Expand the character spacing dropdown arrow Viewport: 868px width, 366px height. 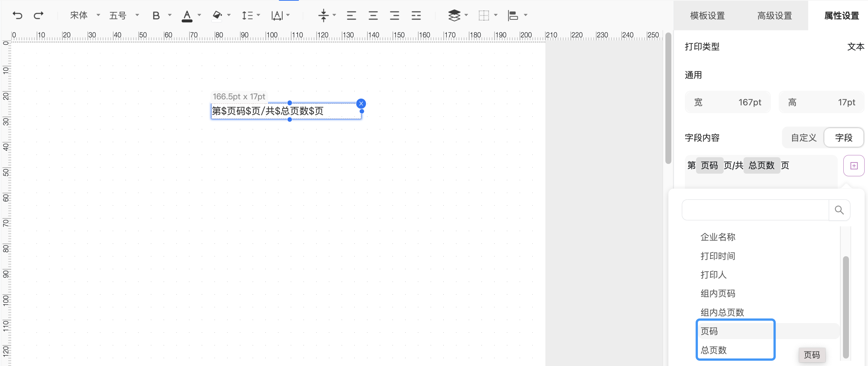point(288,15)
